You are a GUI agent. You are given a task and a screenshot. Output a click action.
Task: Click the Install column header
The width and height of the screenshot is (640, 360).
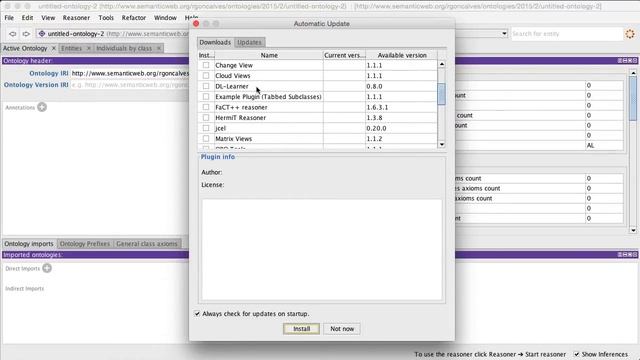click(206, 55)
